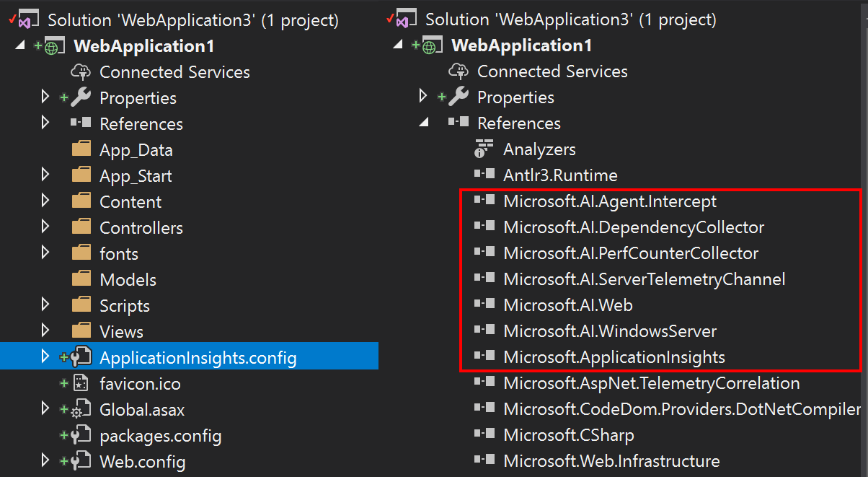Click the Microsoft.CSharp reference icon
The image size is (868, 477).
(x=484, y=434)
